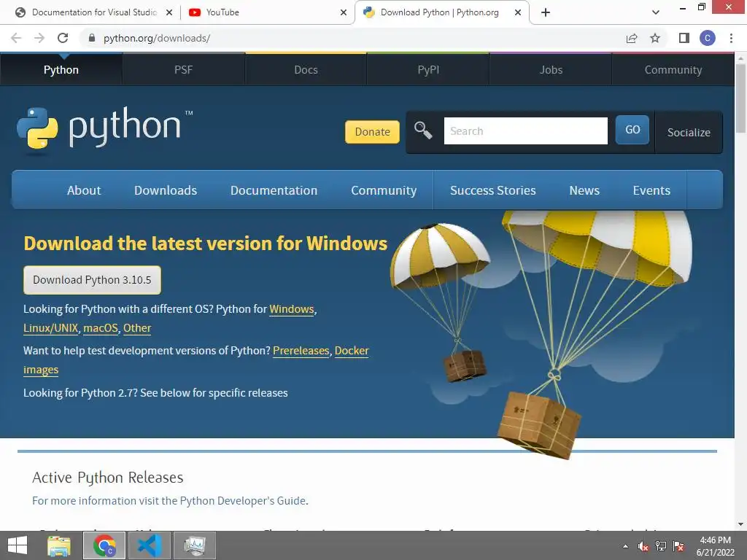This screenshot has height=560, width=747.
Task: Click the magnifying glass search icon
Action: pos(423,130)
